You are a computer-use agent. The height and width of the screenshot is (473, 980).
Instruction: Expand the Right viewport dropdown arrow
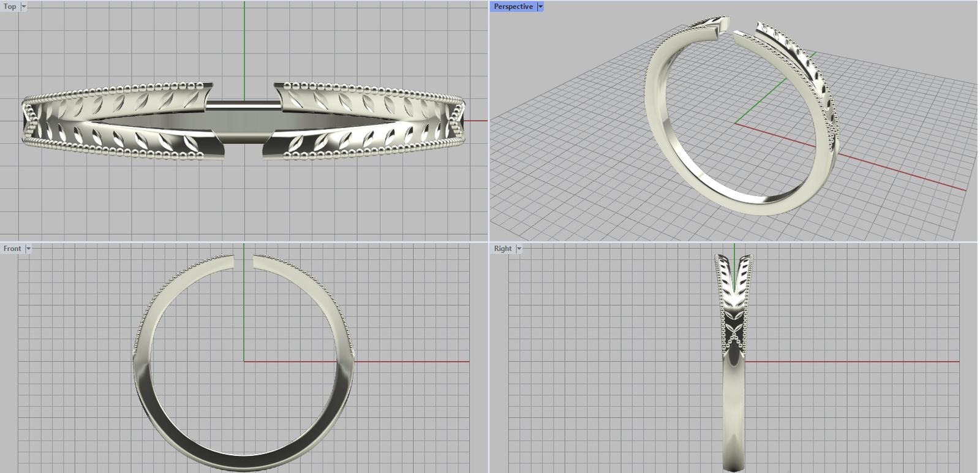[x=519, y=249]
